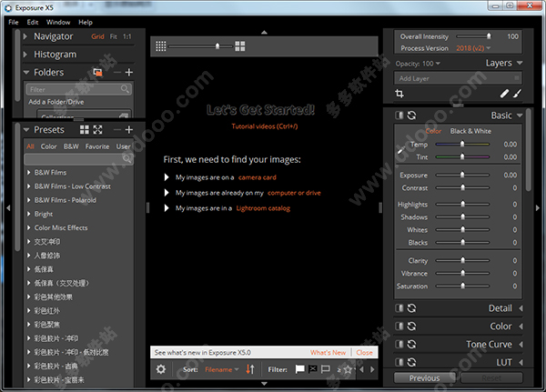The height and width of the screenshot is (392, 546).
Task: Reset the Tone Curve panel settings
Action: point(411,345)
